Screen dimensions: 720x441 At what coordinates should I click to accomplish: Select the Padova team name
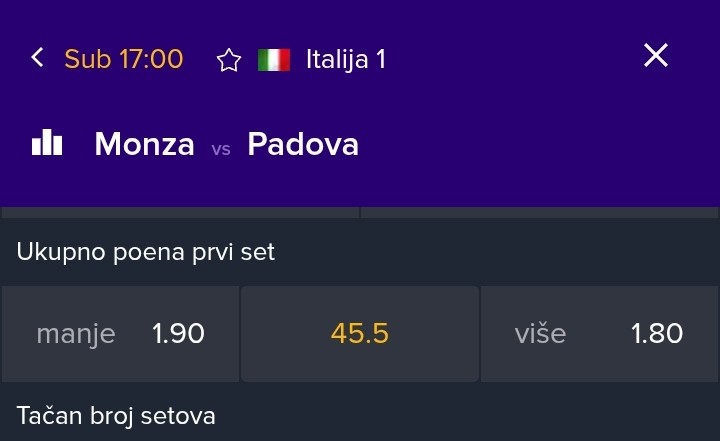(x=302, y=145)
